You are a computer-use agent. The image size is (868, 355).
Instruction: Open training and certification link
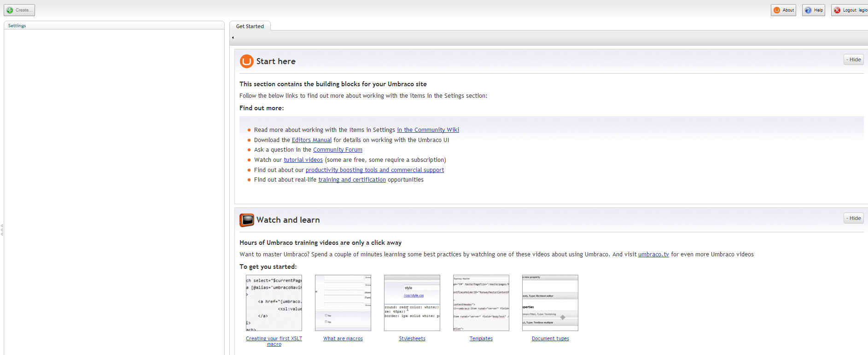pos(352,180)
